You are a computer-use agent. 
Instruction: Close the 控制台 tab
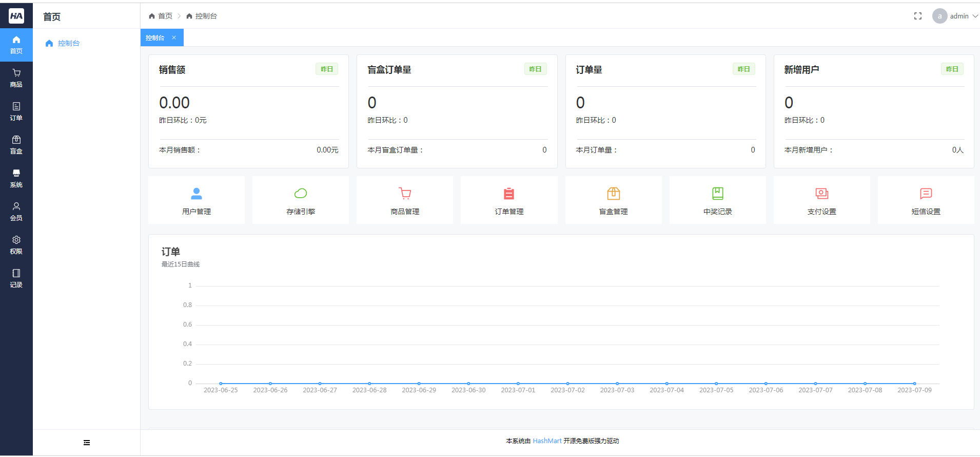pos(174,37)
